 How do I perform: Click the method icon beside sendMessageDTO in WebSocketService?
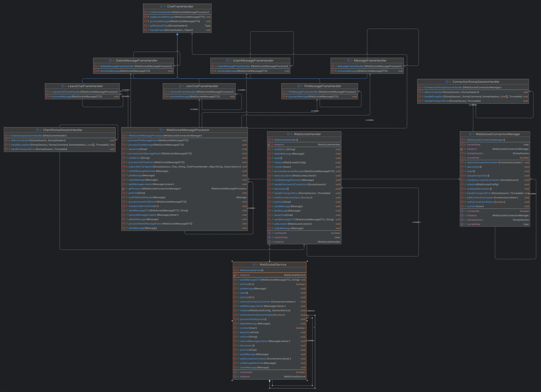tap(235, 280)
